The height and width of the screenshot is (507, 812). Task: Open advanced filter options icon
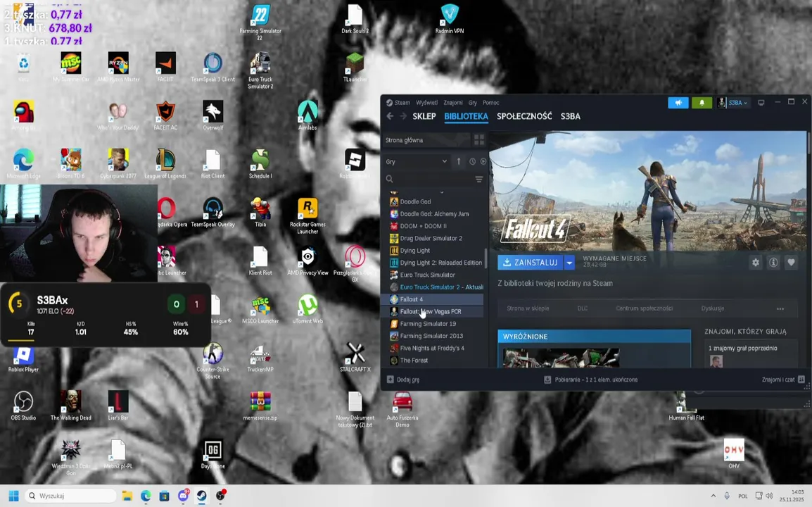click(x=479, y=179)
